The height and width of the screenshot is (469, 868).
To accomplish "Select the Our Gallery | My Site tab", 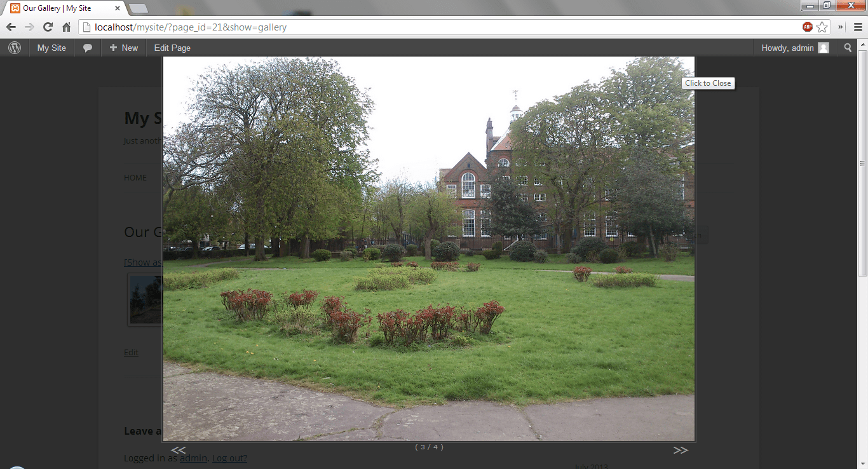I will (x=57, y=8).
